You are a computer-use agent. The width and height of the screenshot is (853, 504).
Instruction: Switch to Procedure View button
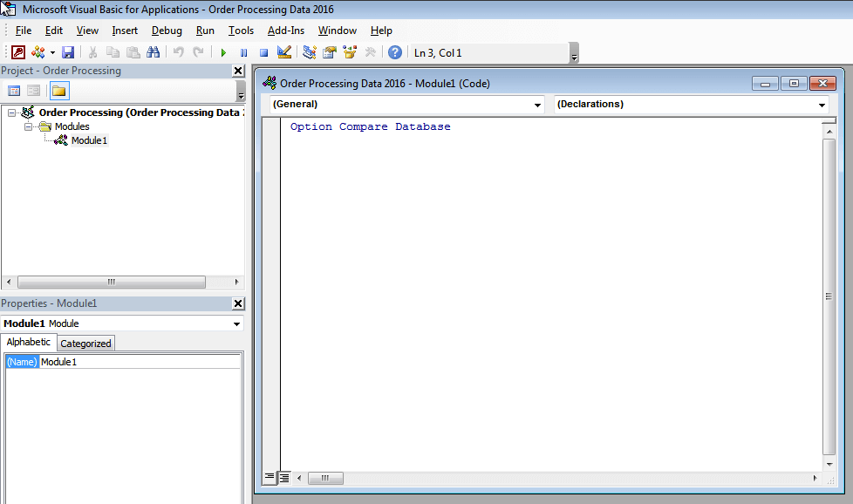tap(270, 477)
